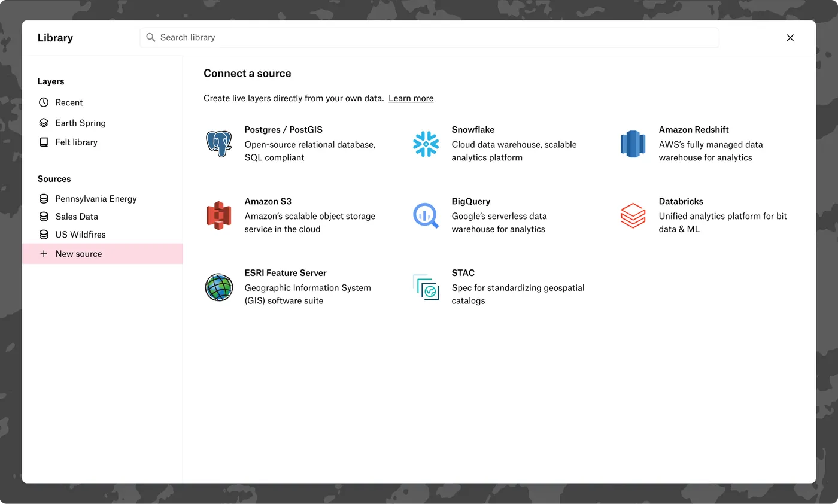Choose the BigQuery connector title

click(470, 201)
